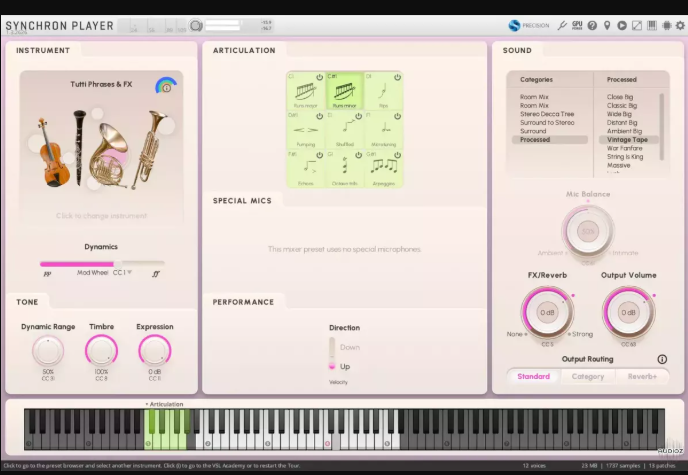
Task: Select the Echoes articulation cell
Action: [306, 169]
